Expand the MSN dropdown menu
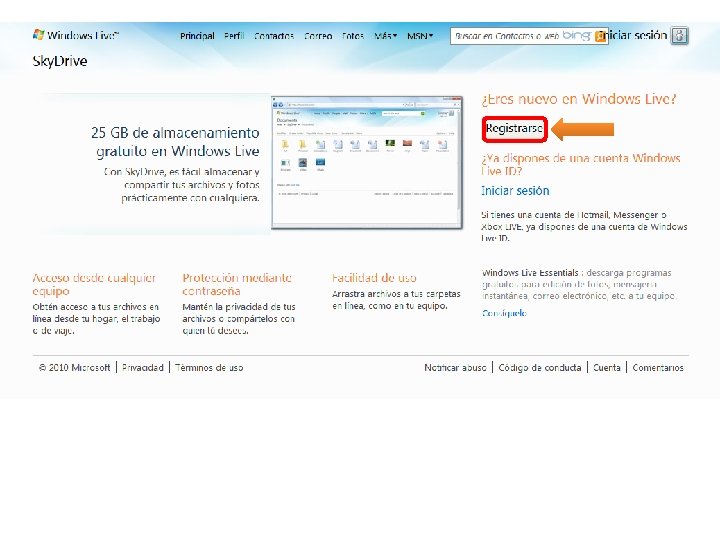720x540 pixels. click(420, 36)
